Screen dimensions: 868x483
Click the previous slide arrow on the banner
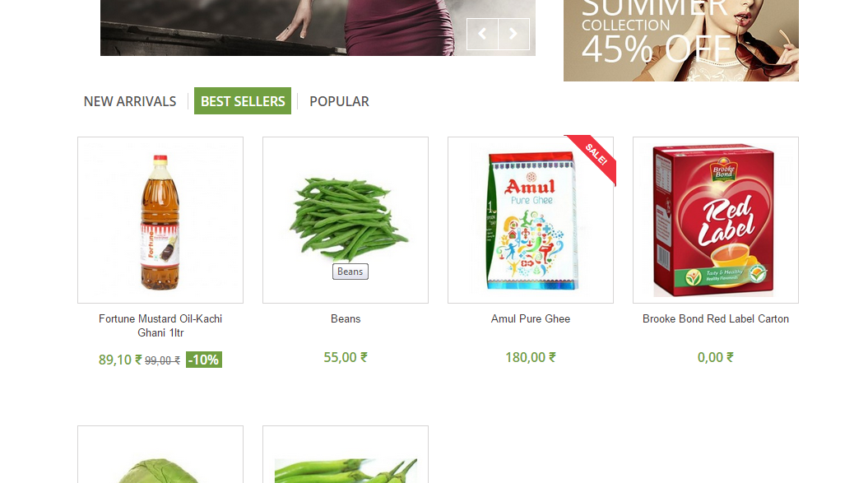point(482,34)
